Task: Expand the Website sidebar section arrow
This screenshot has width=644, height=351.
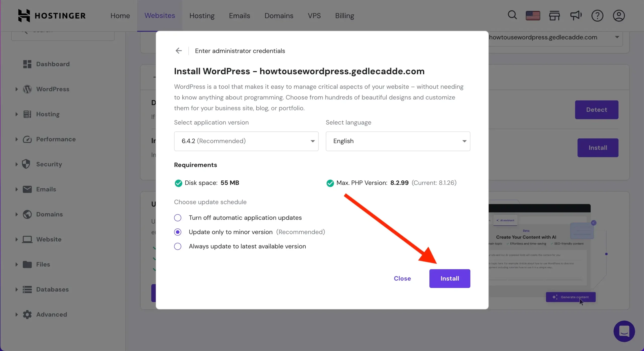Action: coord(17,239)
